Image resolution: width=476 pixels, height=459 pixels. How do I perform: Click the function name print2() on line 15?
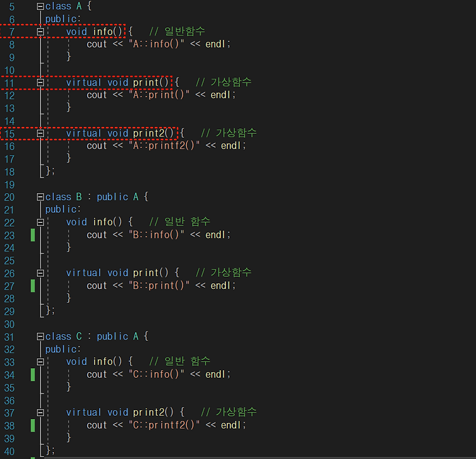click(x=154, y=133)
